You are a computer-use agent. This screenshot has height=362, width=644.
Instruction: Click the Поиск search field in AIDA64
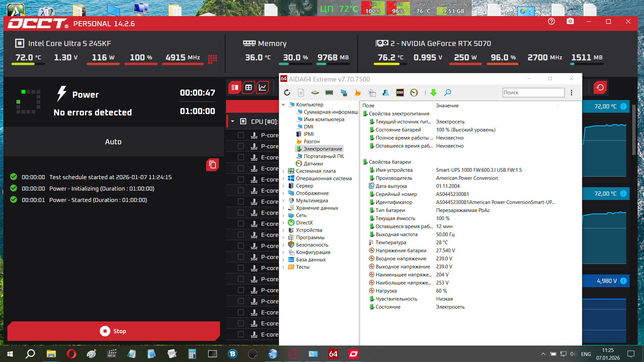pos(534,93)
